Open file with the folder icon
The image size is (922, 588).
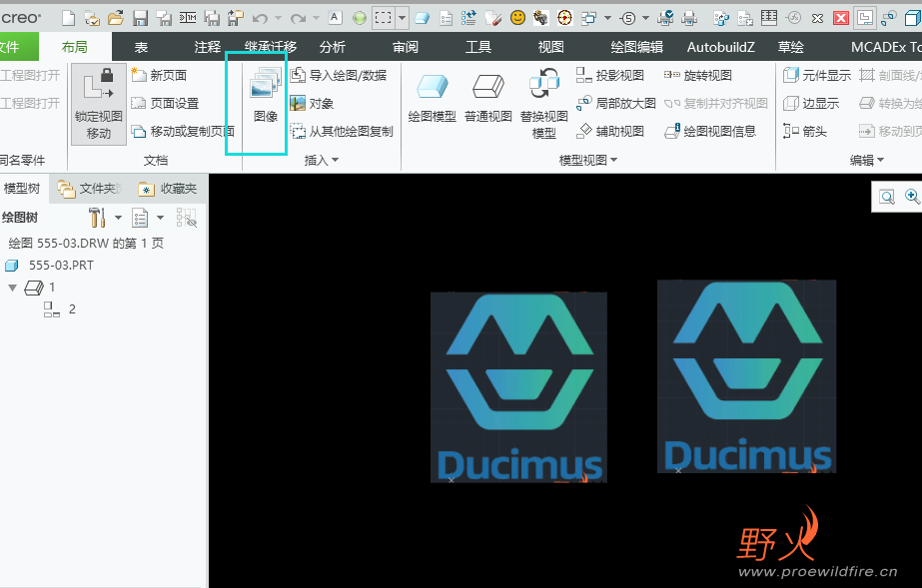point(116,18)
